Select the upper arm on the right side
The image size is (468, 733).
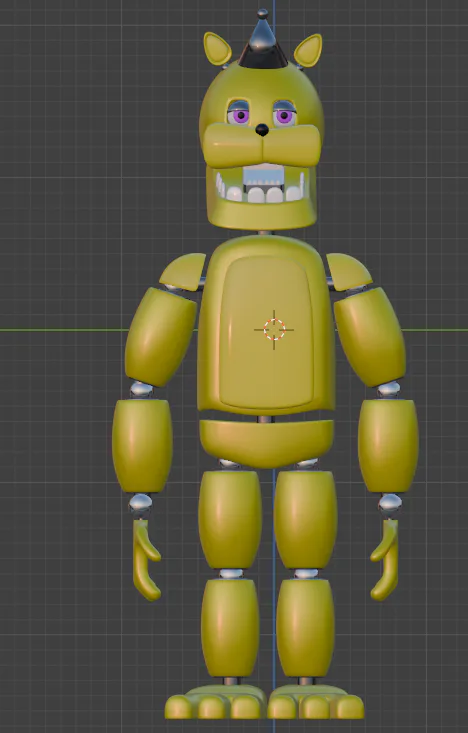coord(370,337)
